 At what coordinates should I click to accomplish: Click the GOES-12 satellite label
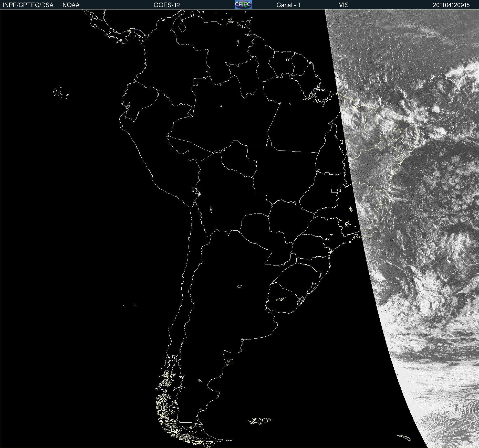[167, 5]
